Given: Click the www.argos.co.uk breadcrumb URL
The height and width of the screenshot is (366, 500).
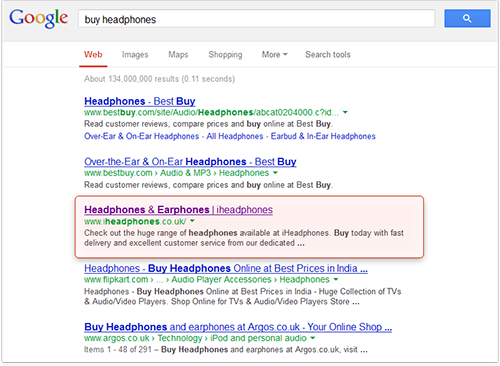Looking at the screenshot, I should [x=195, y=338].
